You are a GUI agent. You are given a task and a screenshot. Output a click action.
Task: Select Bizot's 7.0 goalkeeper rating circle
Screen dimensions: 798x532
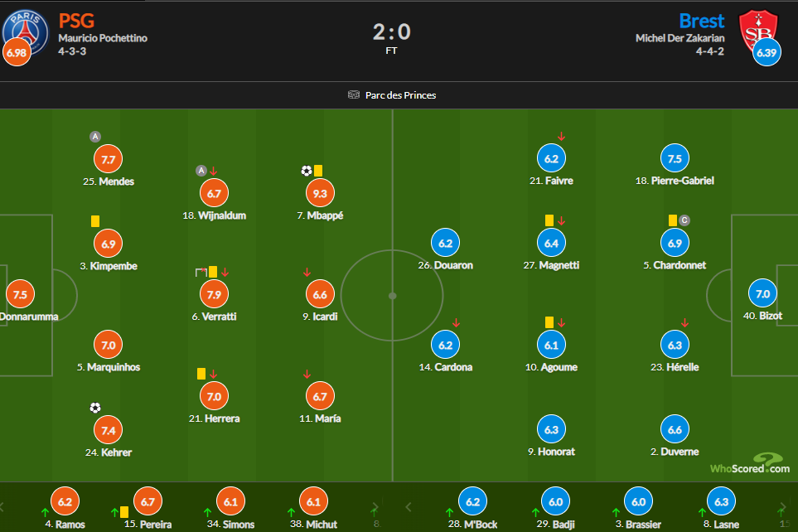[x=762, y=293]
